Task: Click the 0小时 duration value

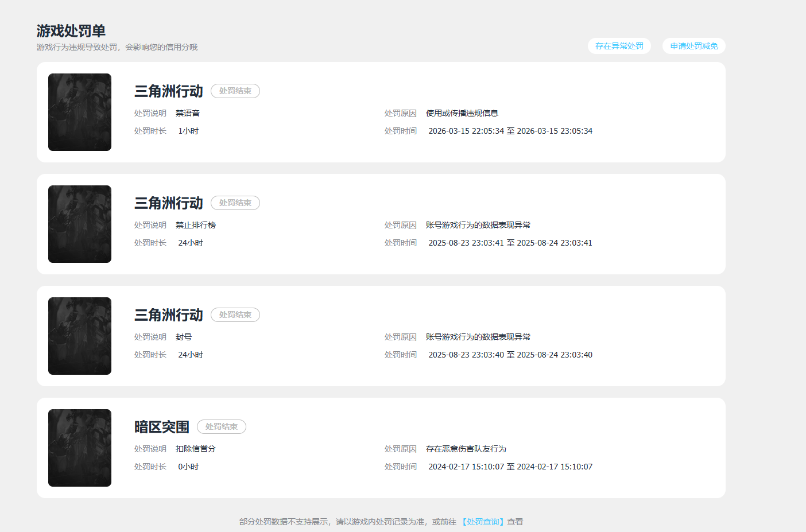Action: [x=188, y=467]
